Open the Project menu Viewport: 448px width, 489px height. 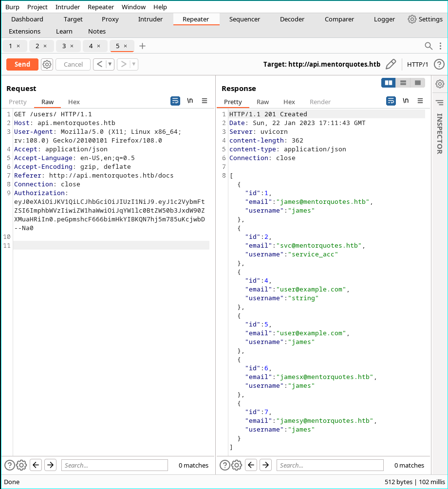click(x=37, y=7)
